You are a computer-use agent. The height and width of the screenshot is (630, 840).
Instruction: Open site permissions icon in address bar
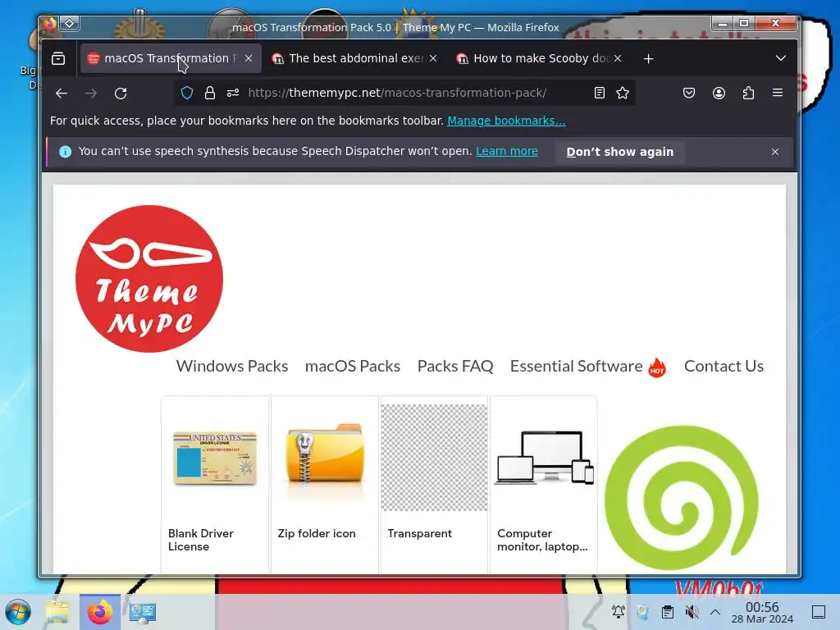(x=233, y=93)
